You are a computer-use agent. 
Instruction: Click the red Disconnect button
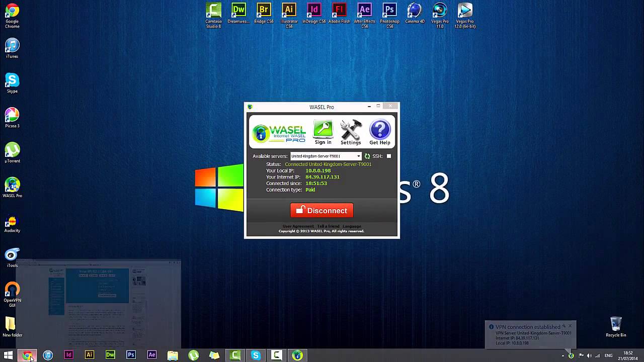(321, 210)
